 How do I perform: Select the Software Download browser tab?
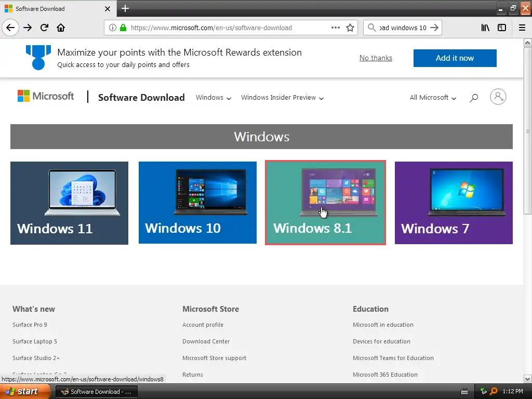click(x=58, y=8)
